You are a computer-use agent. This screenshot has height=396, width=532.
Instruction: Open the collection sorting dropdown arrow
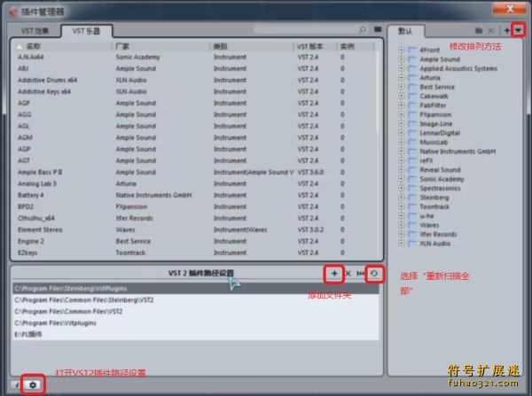tap(518, 30)
